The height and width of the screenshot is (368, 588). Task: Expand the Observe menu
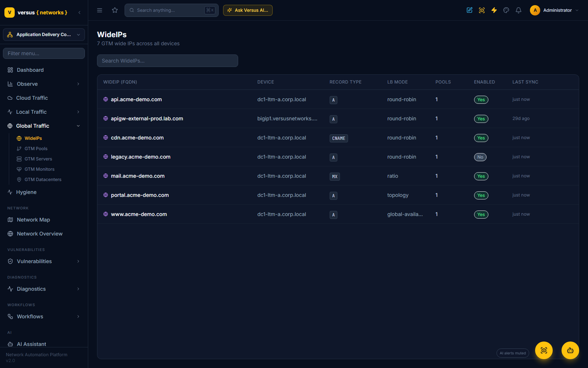click(44, 84)
